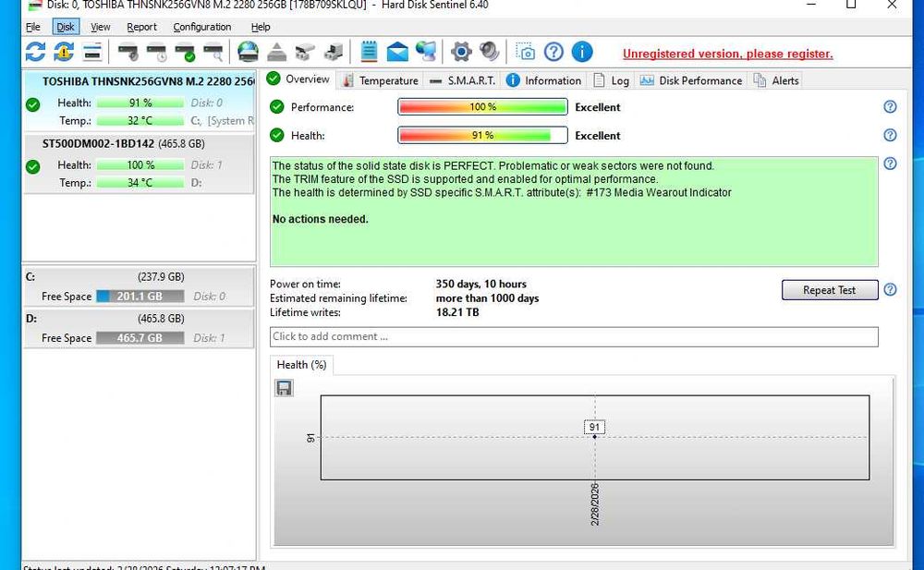
Task: Select the Health (%) graph tab
Action: (302, 365)
